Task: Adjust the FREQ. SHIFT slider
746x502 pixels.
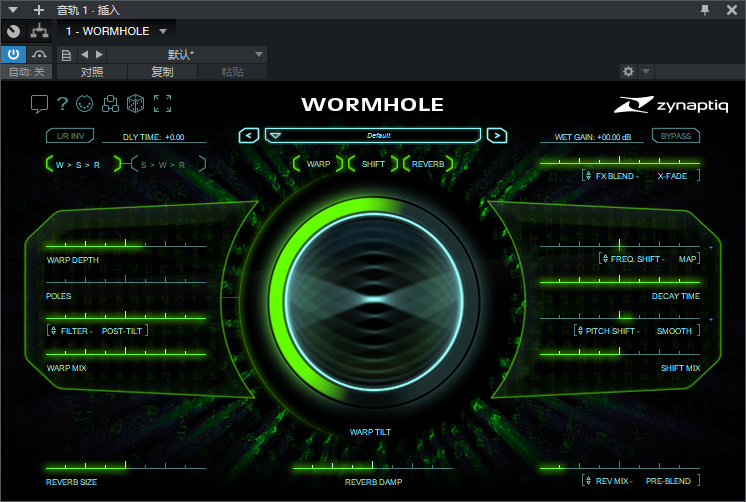Action: (619, 246)
